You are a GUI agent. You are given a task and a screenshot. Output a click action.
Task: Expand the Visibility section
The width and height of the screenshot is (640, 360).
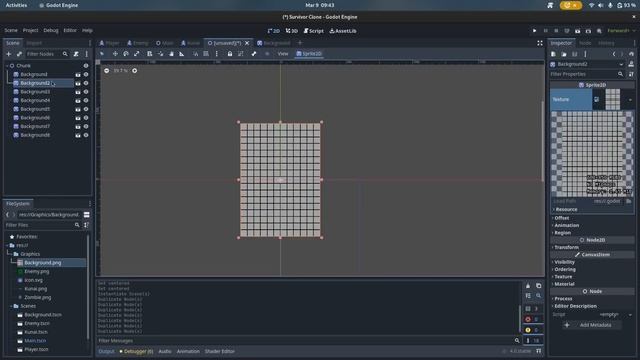564,262
